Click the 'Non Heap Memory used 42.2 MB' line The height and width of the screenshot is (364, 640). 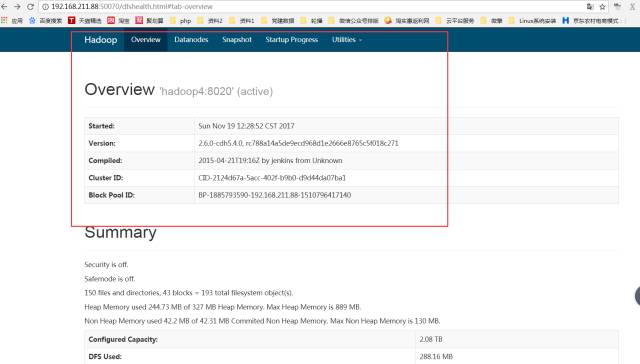(x=262, y=321)
